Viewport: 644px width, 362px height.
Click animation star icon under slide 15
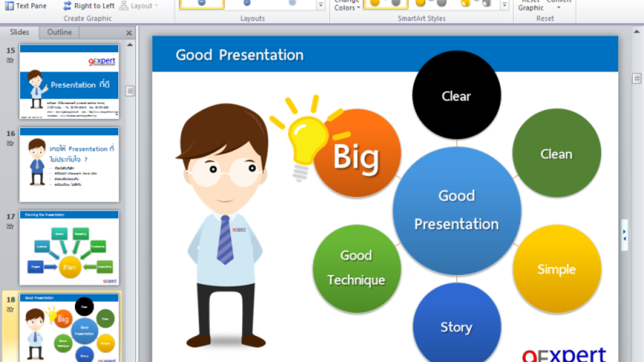10,60
